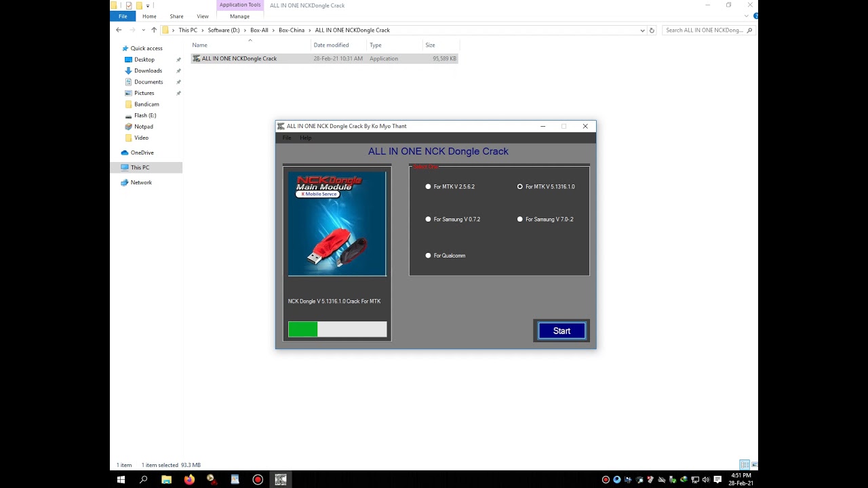Click the NCK Dongle app icon on the taskbar
Image resolution: width=868 pixels, height=488 pixels.
pyautogui.click(x=281, y=479)
